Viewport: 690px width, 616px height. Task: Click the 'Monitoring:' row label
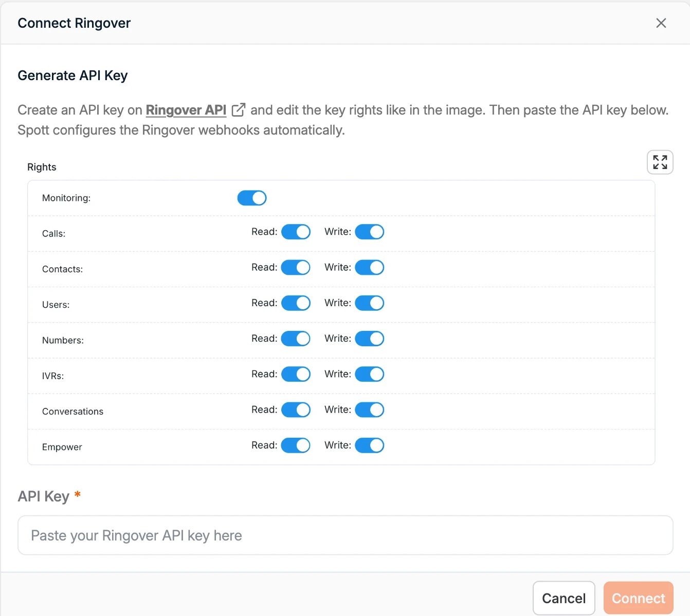[66, 198]
